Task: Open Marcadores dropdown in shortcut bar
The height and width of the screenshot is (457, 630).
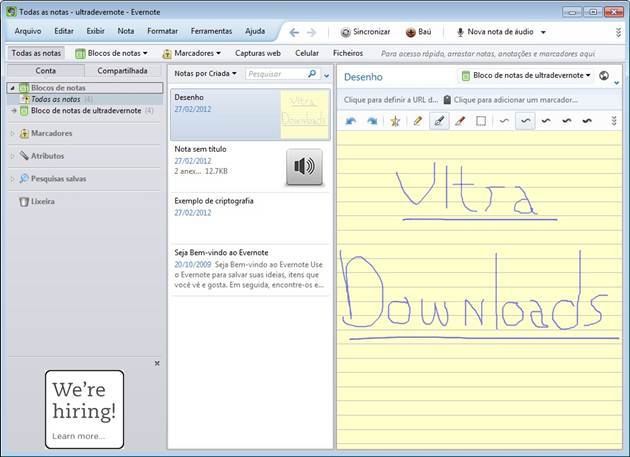Action: pos(192,53)
